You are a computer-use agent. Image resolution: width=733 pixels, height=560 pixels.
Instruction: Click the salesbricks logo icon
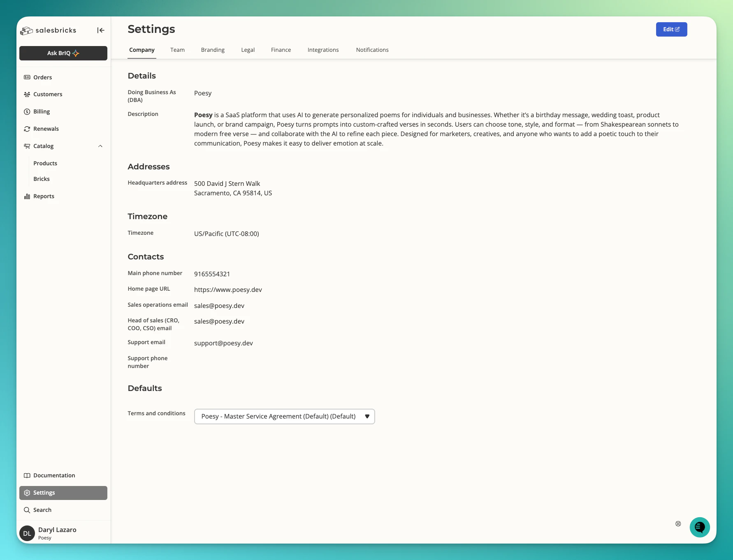[x=27, y=30]
